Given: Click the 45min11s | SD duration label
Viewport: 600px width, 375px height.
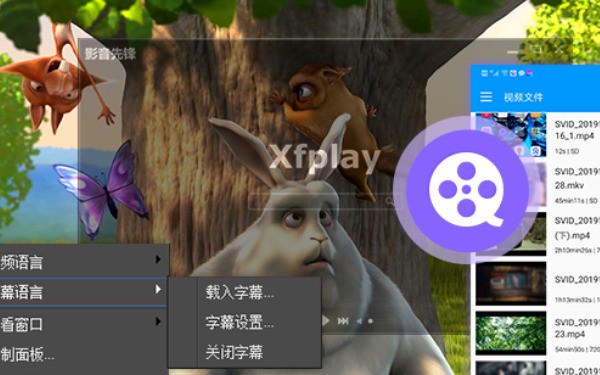Looking at the screenshot, I should pos(576,201).
